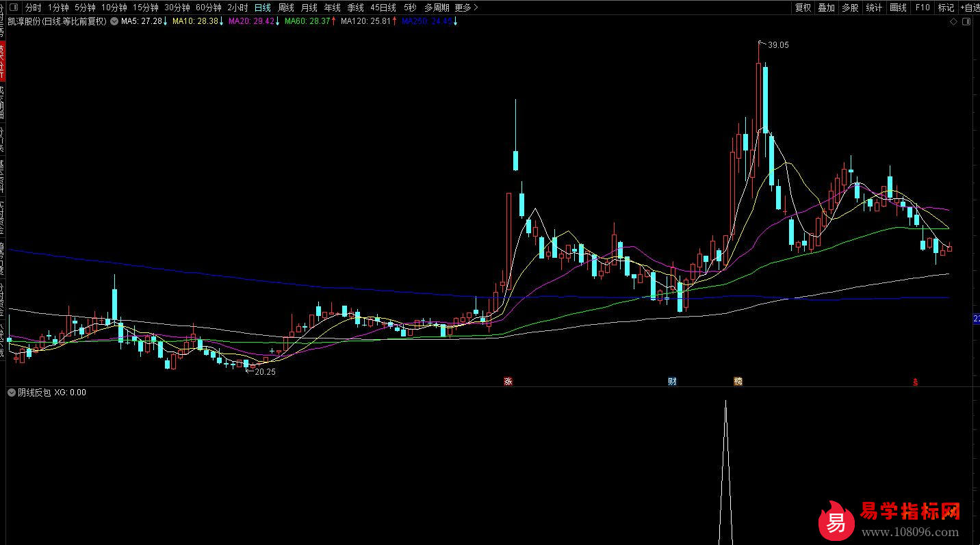Image resolution: width=980 pixels, height=545 pixels.
Task: Click the red $ event marker
Action: 916,382
